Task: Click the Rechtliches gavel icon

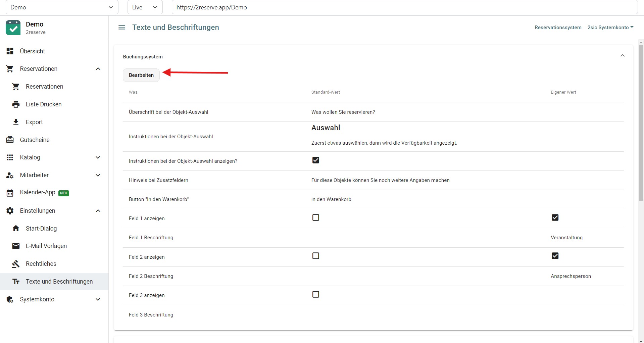Action: point(16,264)
